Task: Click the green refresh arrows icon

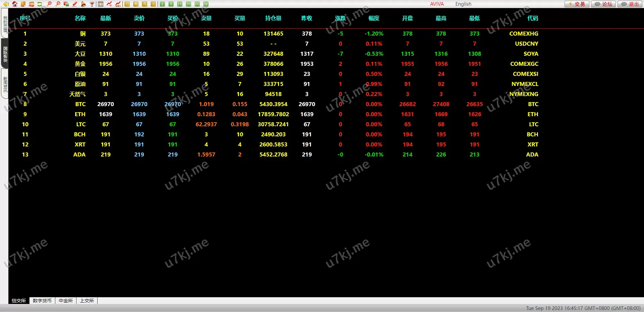Action: pyautogui.click(x=40, y=4)
